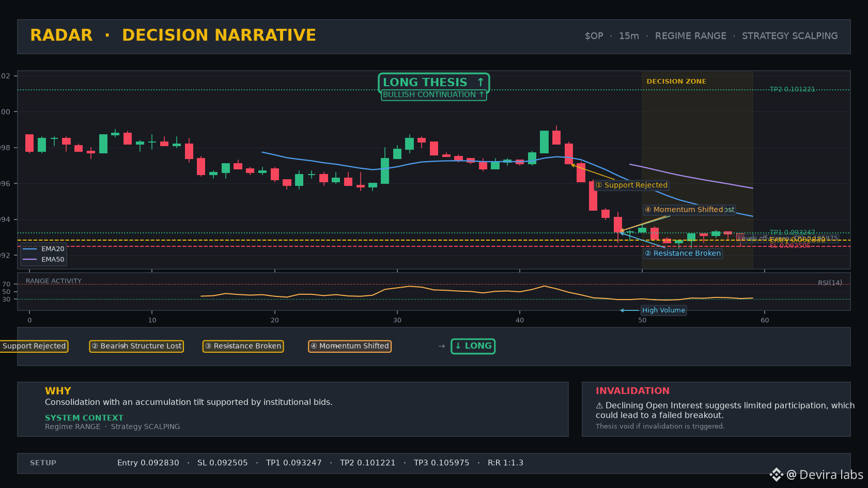Click the TP1 0.093247 label on the chart
868x488 pixels.
tap(792, 232)
